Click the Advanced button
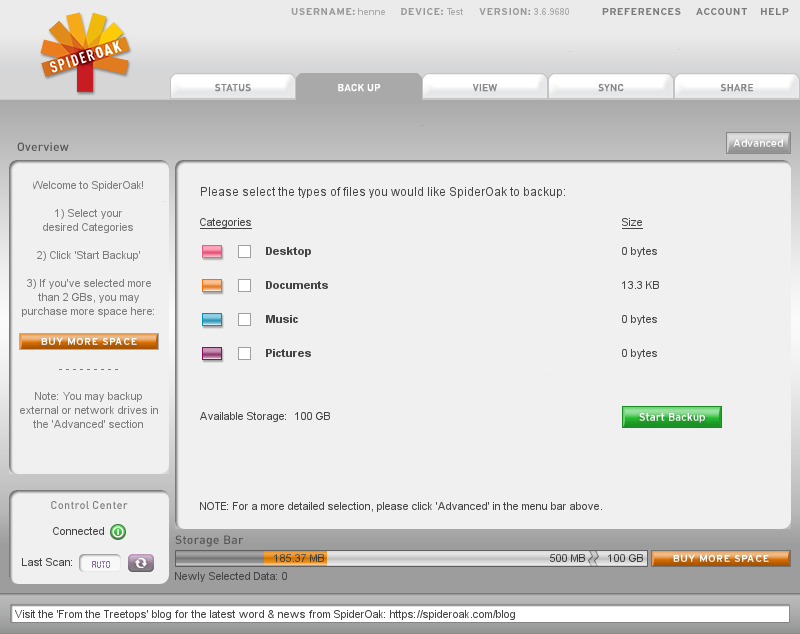 (758, 143)
